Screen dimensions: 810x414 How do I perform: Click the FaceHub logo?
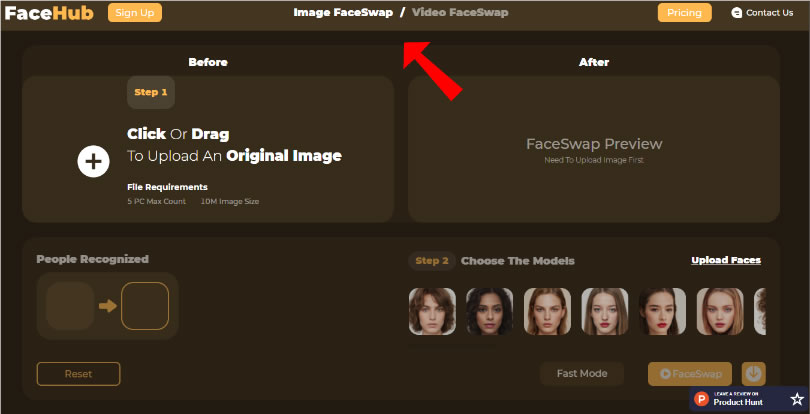(x=49, y=13)
